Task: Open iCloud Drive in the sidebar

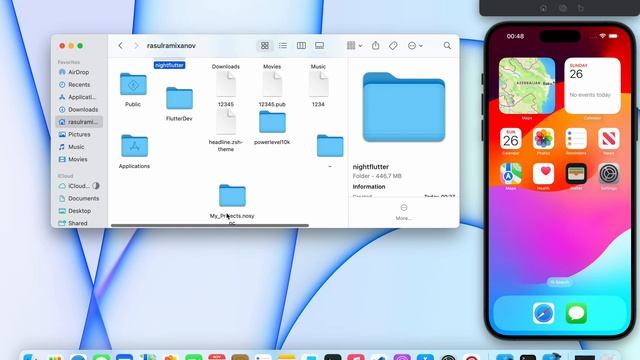Action: [79, 186]
